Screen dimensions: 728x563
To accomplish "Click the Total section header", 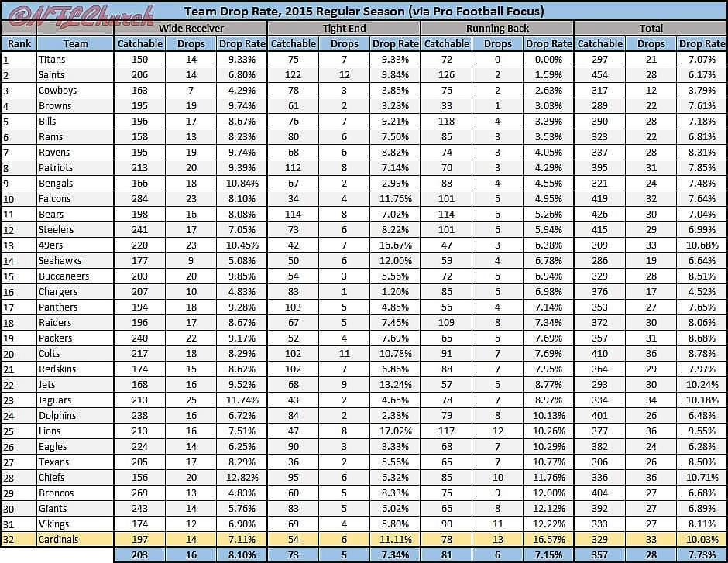I will [x=651, y=28].
